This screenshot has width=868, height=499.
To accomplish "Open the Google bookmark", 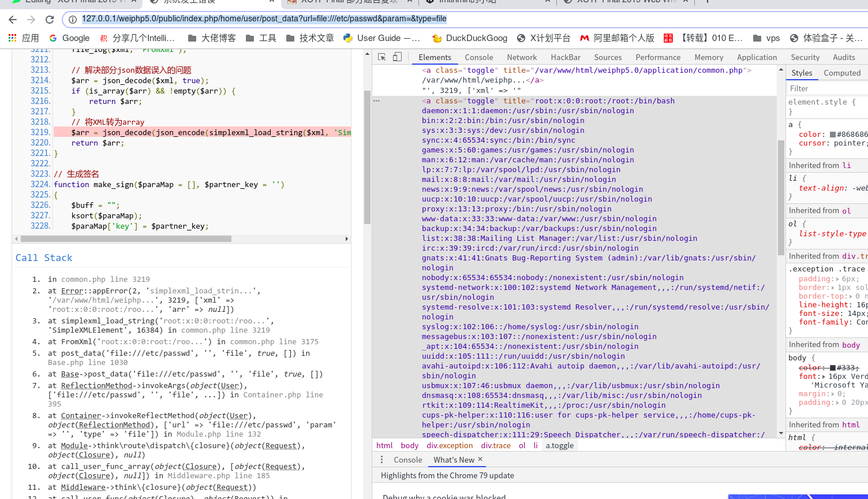I will pos(69,38).
